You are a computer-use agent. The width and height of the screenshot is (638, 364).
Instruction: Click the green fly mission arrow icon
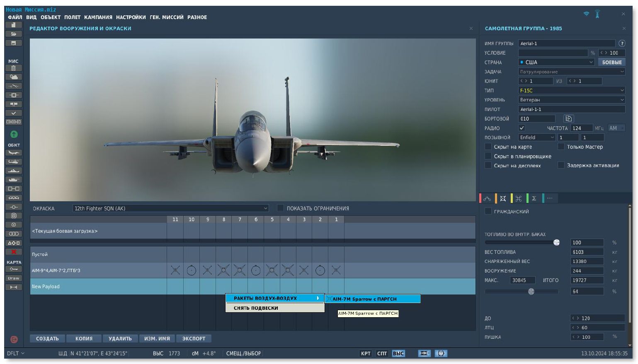coord(14,134)
